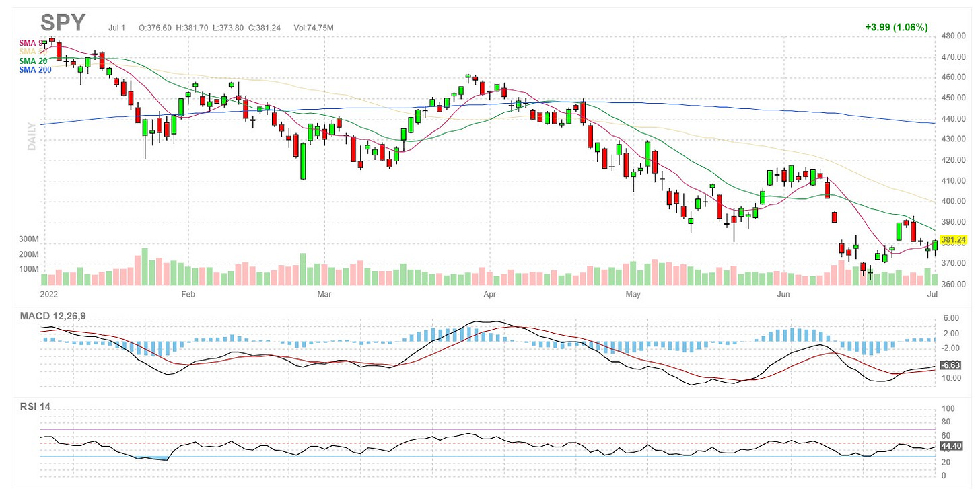This screenshot has height=493, width=980.
Task: Click the Apr label on time axis
Action: click(x=489, y=294)
